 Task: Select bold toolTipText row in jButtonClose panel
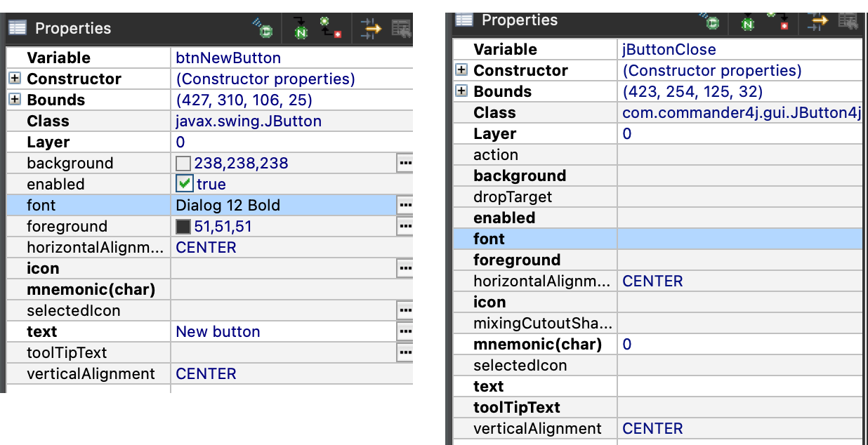point(657,407)
